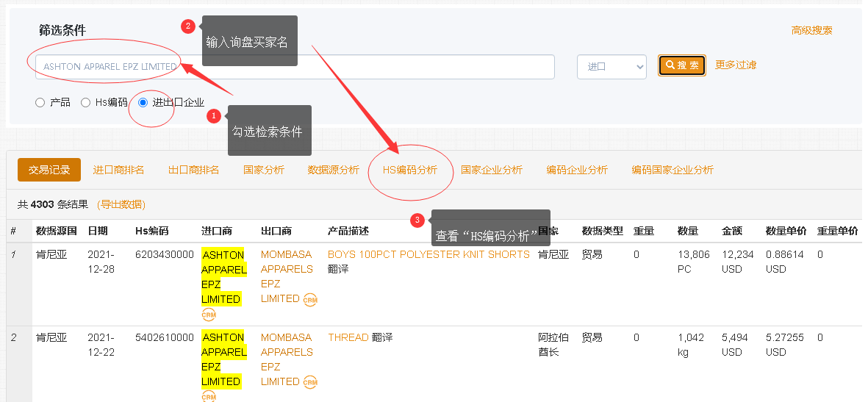The image size is (868, 402).
Task: Open the 进口 dropdown
Action: 611,66
